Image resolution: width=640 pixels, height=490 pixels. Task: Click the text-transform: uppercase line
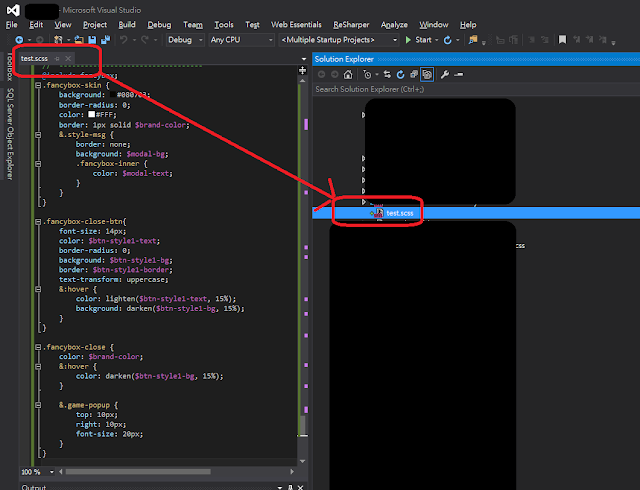(113, 280)
